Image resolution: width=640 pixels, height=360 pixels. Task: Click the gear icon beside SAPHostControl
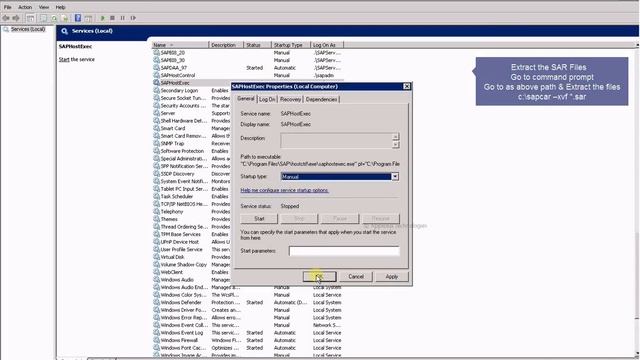click(156, 75)
